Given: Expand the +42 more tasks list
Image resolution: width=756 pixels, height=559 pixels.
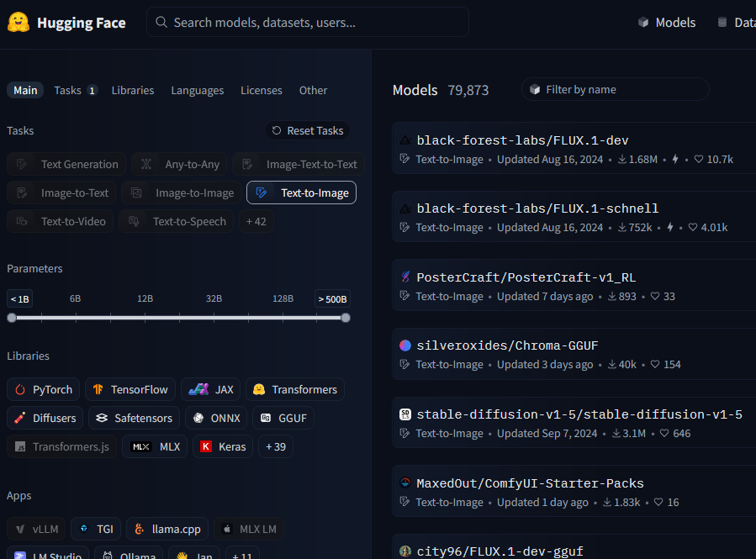Looking at the screenshot, I should point(256,221).
